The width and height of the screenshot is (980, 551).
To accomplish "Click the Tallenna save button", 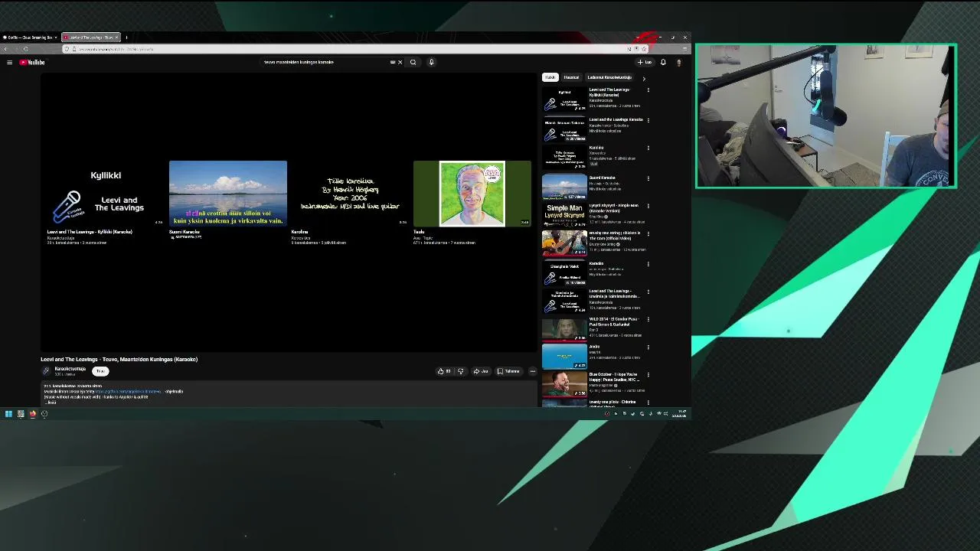I will click(508, 371).
